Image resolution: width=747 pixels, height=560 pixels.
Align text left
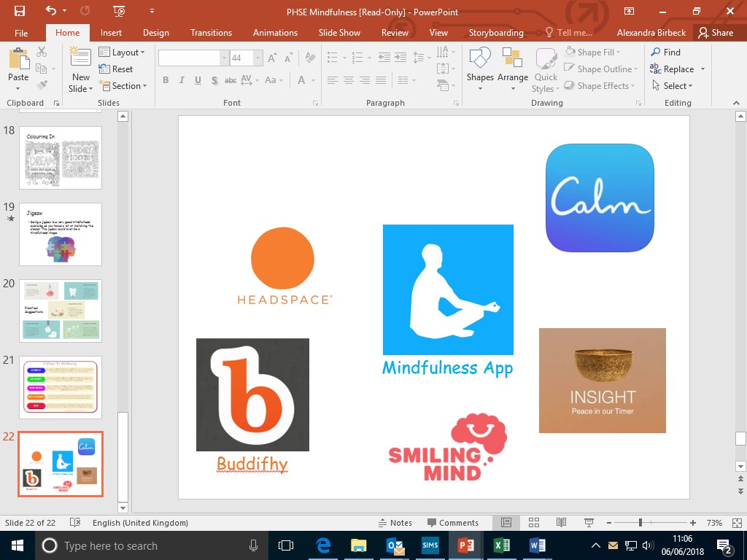point(333,80)
